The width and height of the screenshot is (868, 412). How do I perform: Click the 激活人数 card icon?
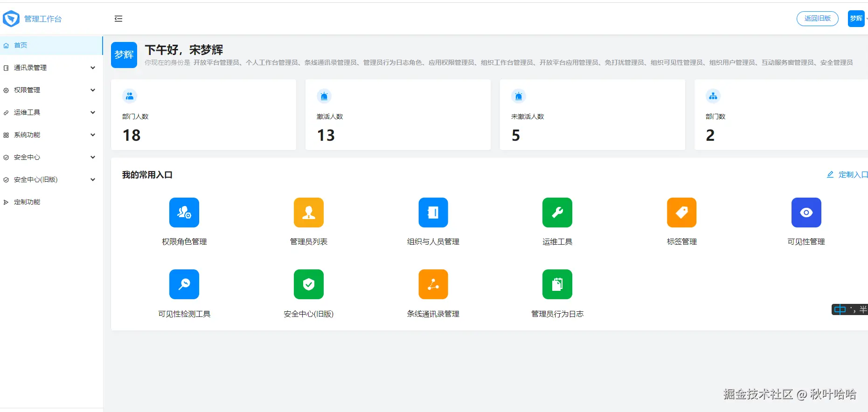point(324,96)
